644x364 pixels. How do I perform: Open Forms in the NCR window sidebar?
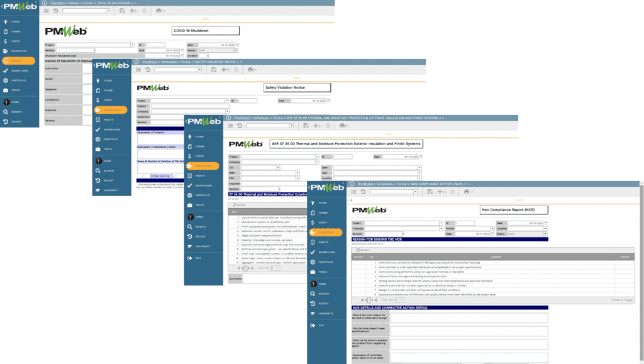323,212
